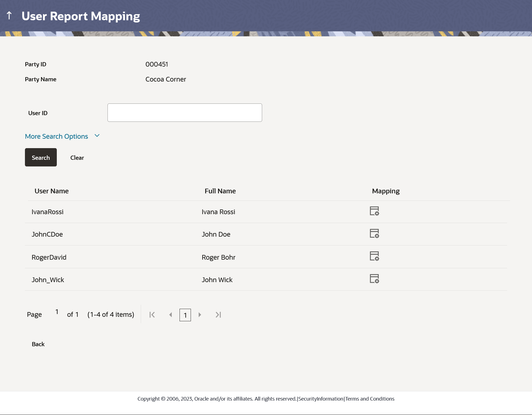Click the Full Name column header
Viewport: 532px width, 415px height.
coord(220,191)
